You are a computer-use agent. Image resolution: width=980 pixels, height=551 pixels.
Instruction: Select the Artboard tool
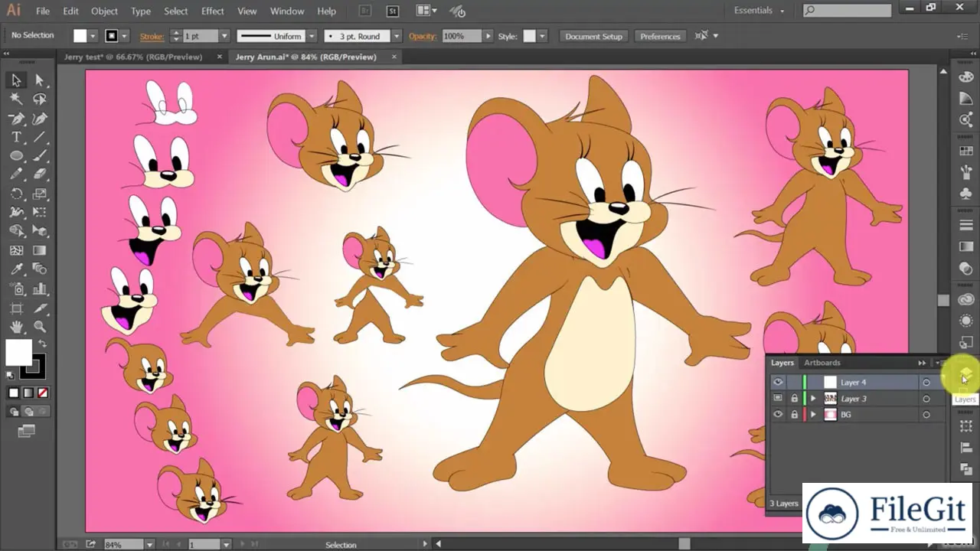click(x=16, y=308)
